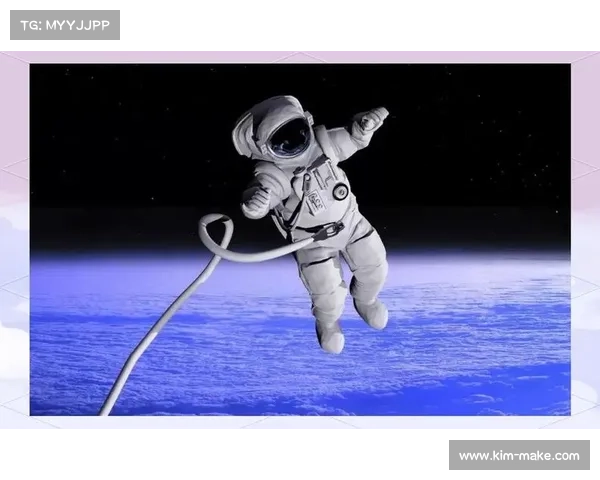The width and height of the screenshot is (600, 480).
Task: Click the tether's bottom end near image edge
Action: pos(108,406)
